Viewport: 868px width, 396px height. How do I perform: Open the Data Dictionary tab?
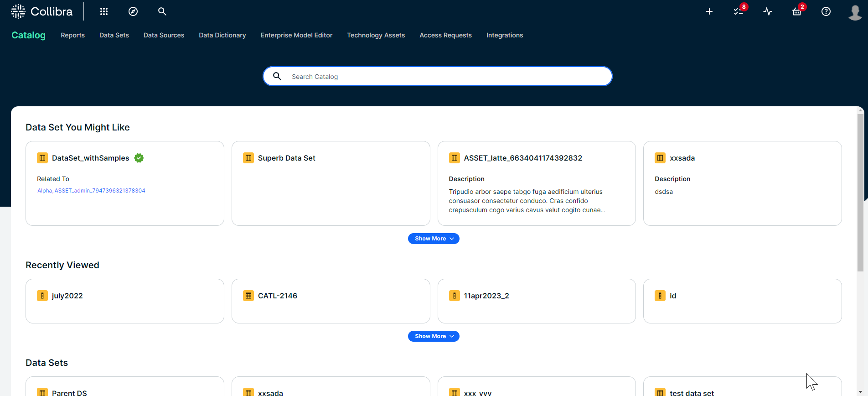(x=222, y=35)
